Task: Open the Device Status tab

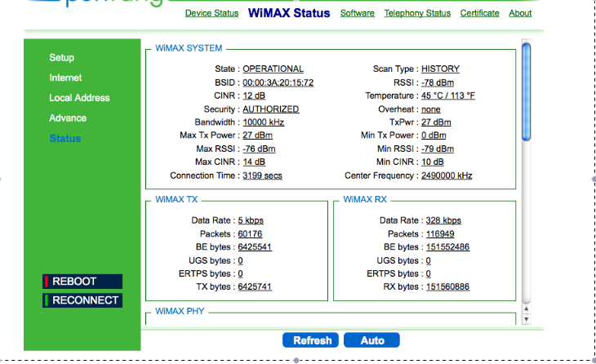Action: [x=211, y=13]
